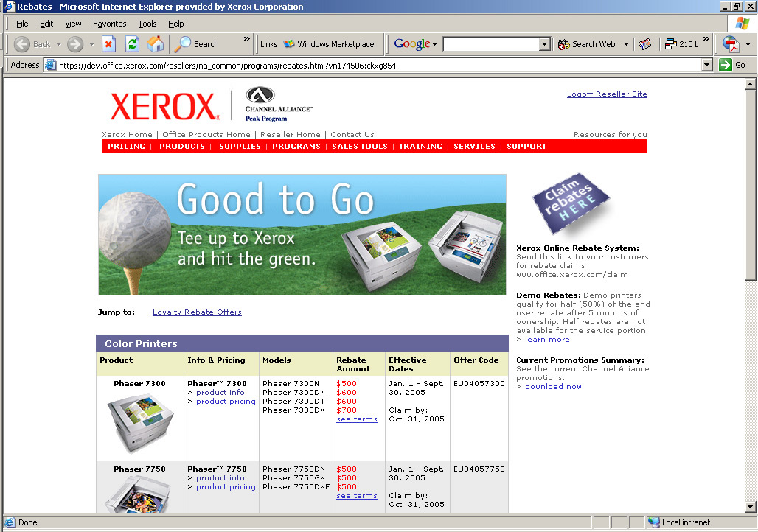Click the Logoff Reseller Site link

[607, 94]
